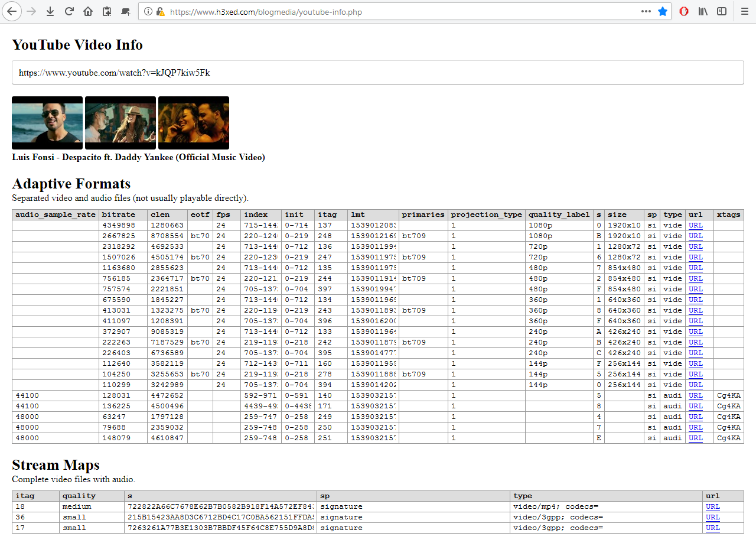Click the xtags column header
This screenshot has height=559, width=756.
(729, 214)
